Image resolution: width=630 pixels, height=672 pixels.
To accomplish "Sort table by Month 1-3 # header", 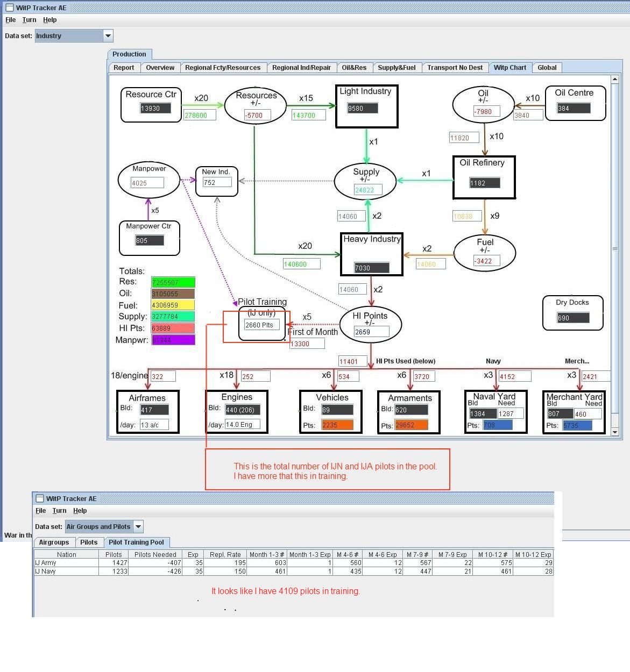I will point(267,554).
